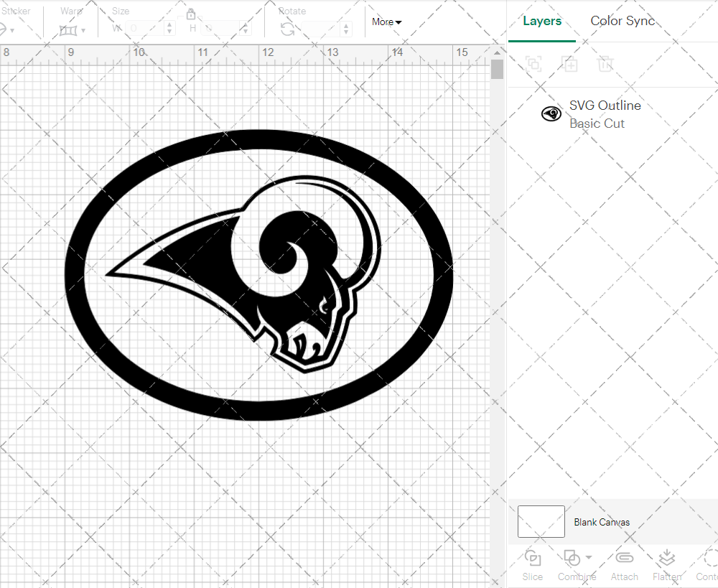Click the Warp tool icon
Screen dimensions: 718x588
point(68,30)
